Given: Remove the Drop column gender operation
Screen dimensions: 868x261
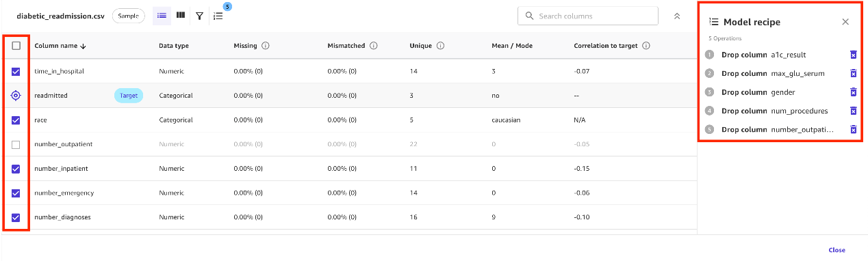Looking at the screenshot, I should (853, 92).
